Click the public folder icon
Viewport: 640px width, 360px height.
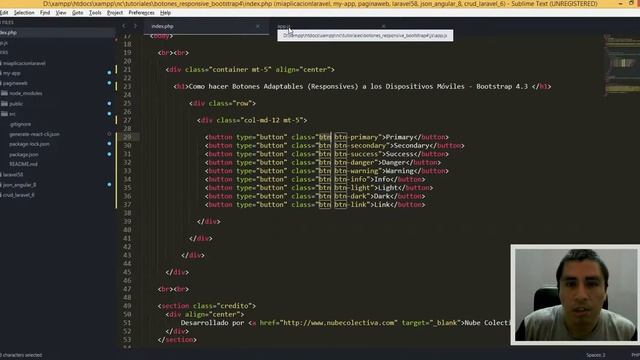pos(4,103)
